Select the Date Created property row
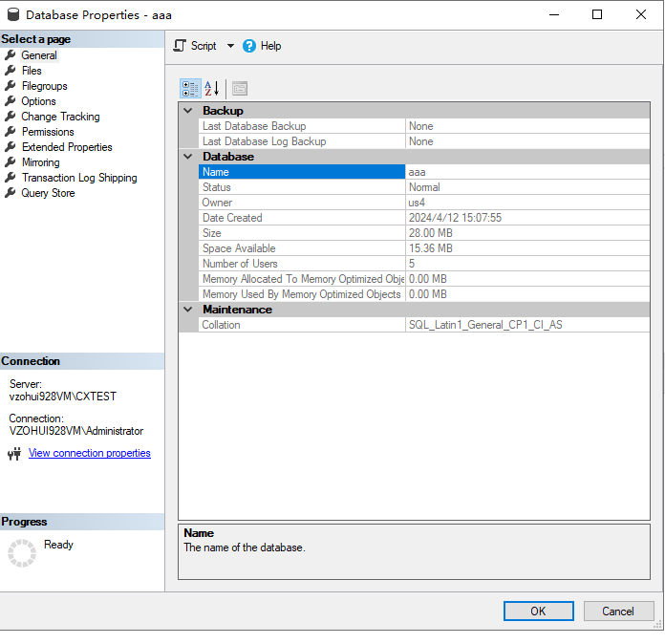The height and width of the screenshot is (644, 665). [x=424, y=218]
